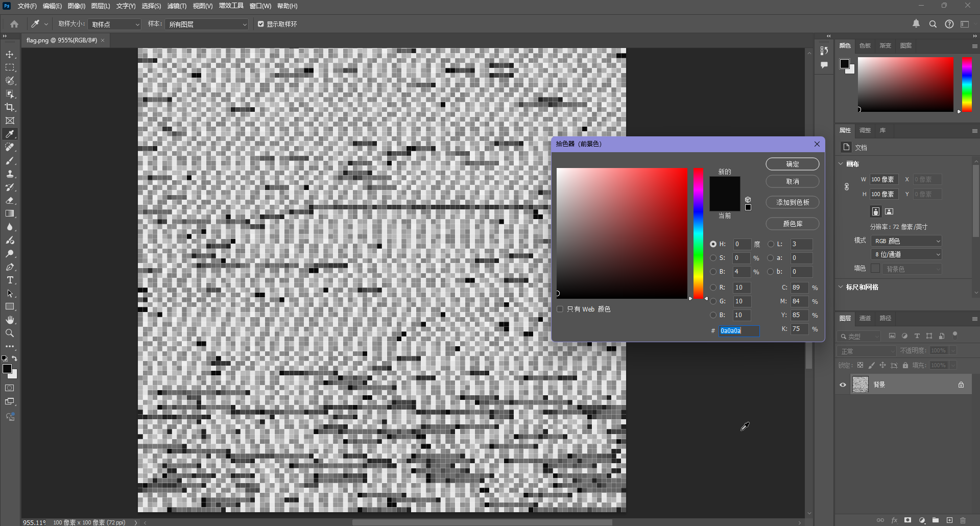
Task: Click the search icon in options bar
Action: (933, 24)
